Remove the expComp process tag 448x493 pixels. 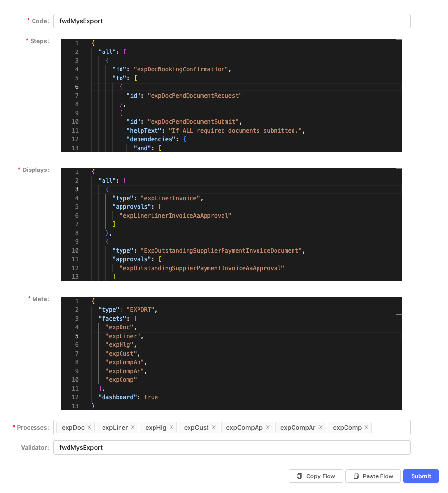click(366, 427)
